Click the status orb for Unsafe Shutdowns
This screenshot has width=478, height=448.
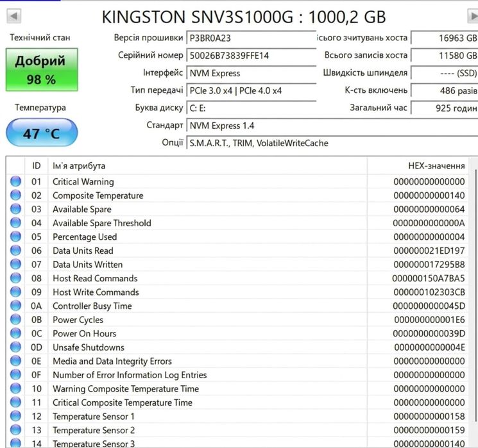pyautogui.click(x=15, y=347)
